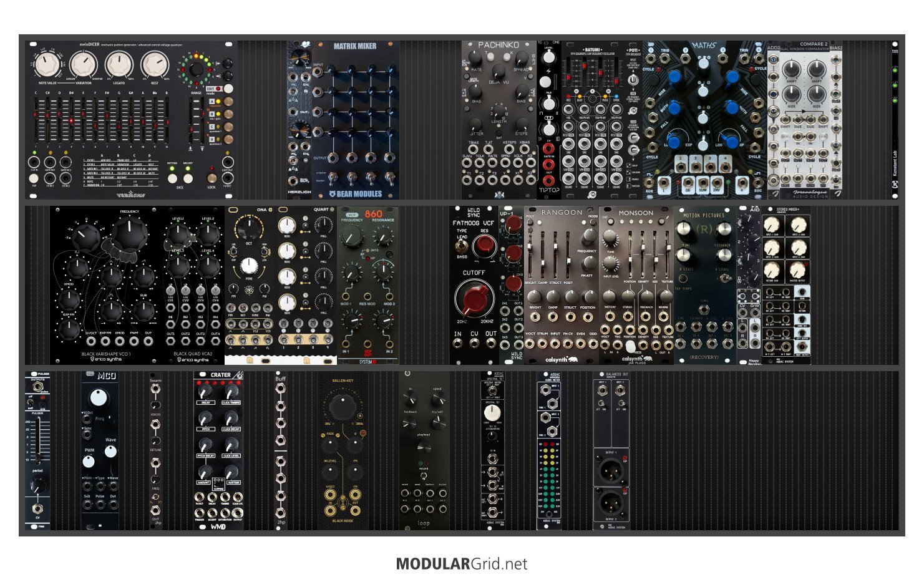Click the red CUTOFF knob on Fatmoog VCF
924x577 pixels.
click(474, 299)
